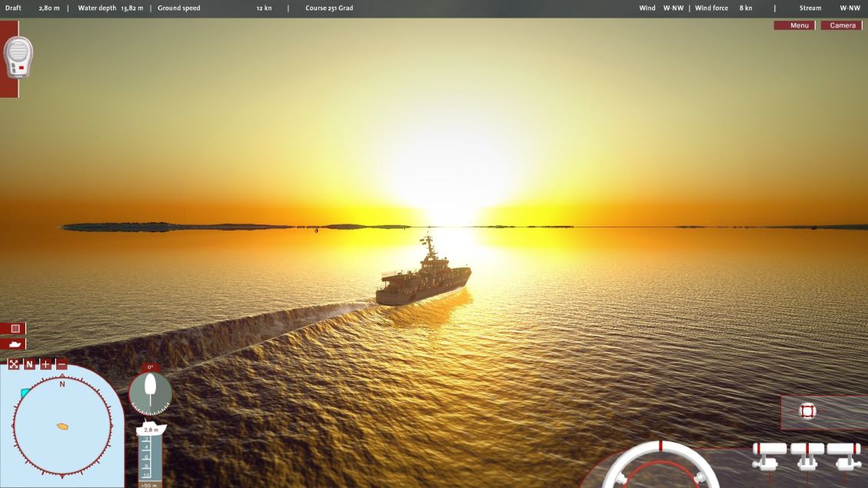This screenshot has width=868, height=488.
Task: Click the Stream W-NW readout
Action: point(830,8)
